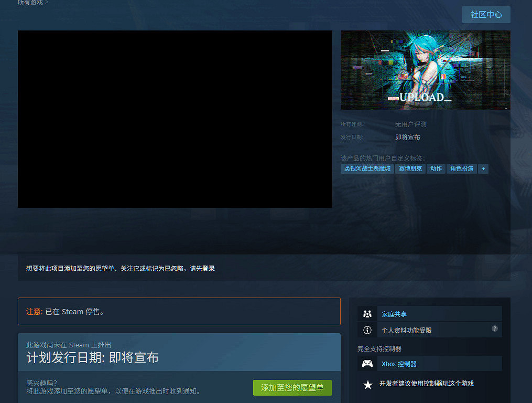Click the 家庭共享 feature row
Viewport: 532px width, 403px height.
coord(440,313)
